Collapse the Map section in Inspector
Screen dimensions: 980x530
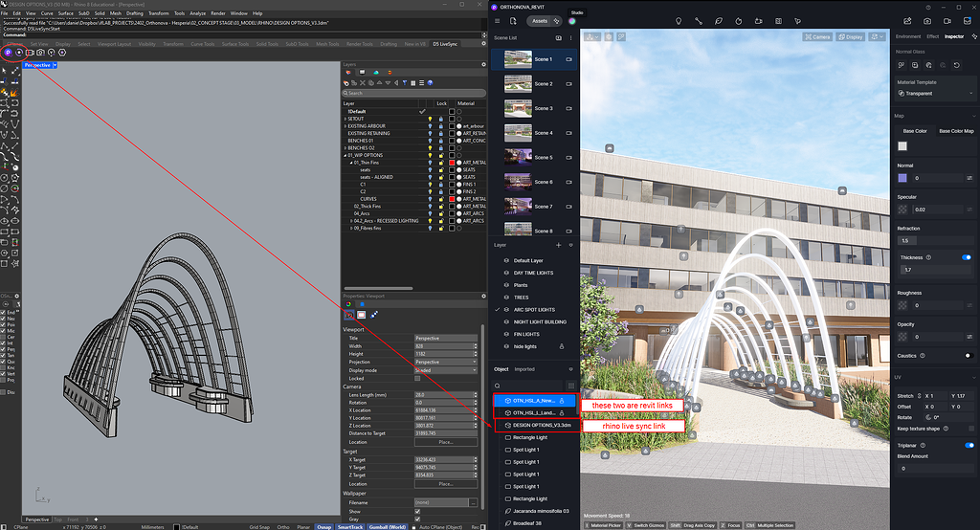coord(973,116)
